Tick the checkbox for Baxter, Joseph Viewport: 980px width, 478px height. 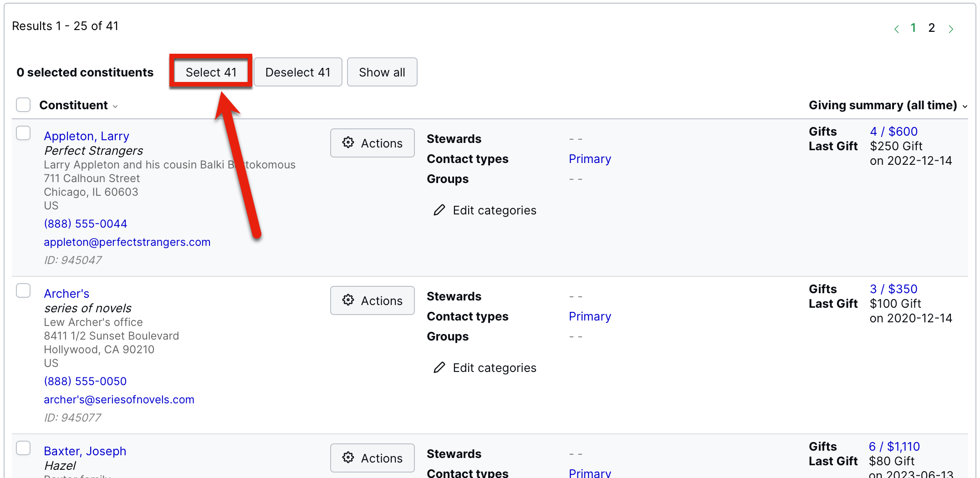(23, 448)
